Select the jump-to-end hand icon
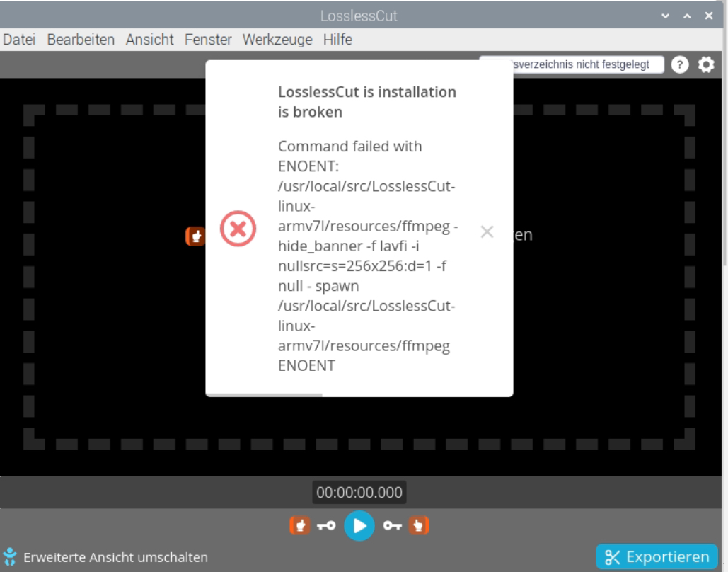Screen dimensions: 728x572 point(418,526)
